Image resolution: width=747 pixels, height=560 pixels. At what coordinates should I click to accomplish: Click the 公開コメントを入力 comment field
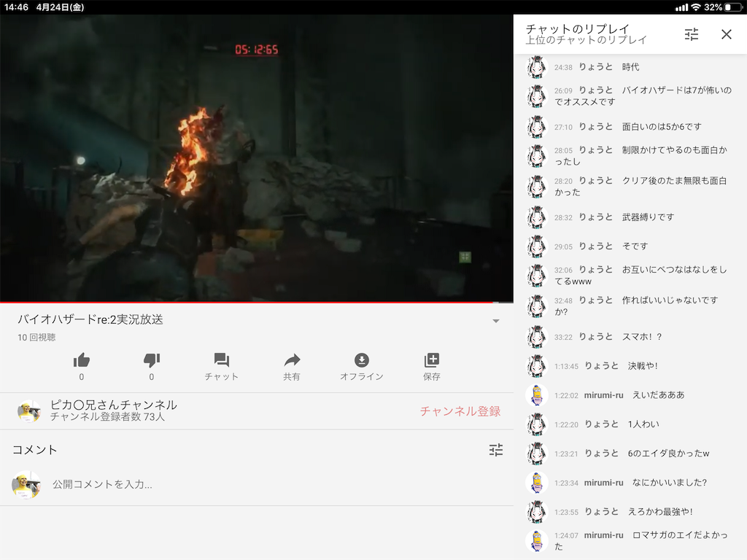click(x=102, y=484)
